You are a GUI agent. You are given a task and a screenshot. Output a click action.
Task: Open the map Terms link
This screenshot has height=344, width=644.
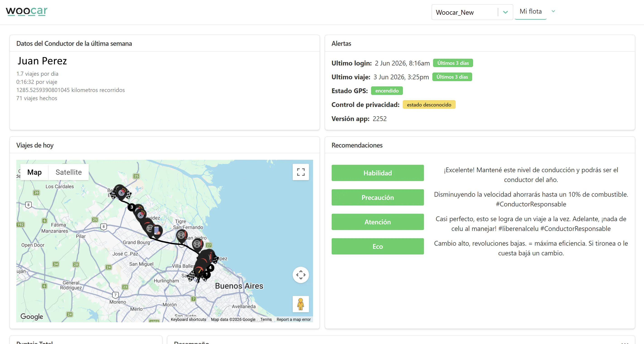pos(266,320)
